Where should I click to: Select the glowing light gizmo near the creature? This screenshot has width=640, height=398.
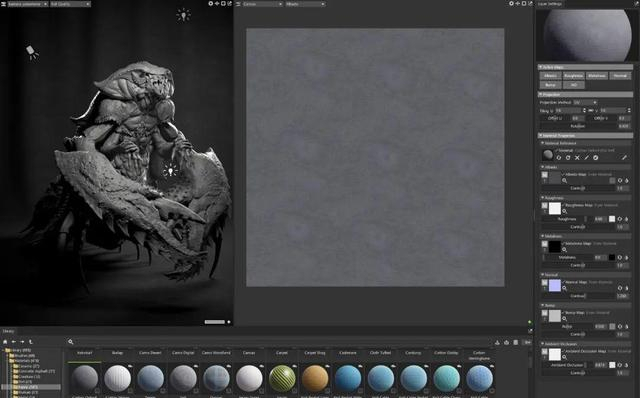170,170
